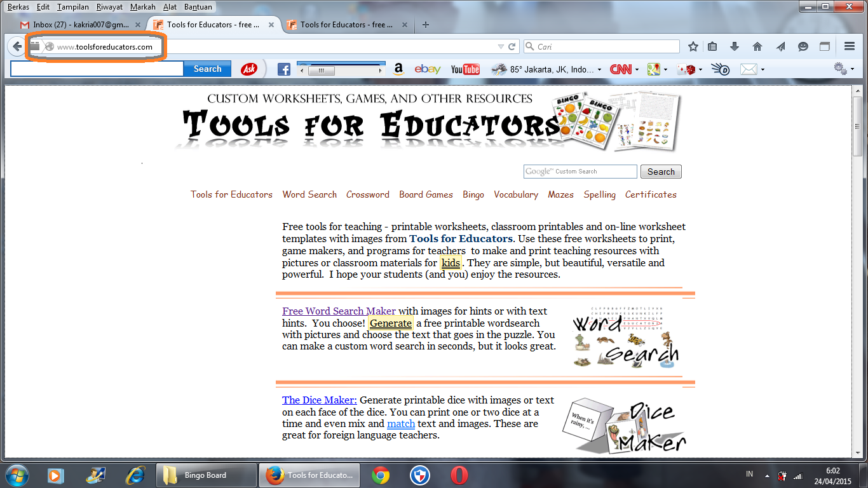Open the toolbar settings gear icon

pos(840,69)
